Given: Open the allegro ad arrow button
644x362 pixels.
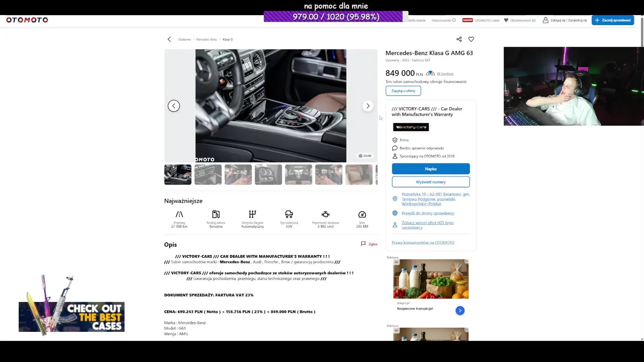Looking at the screenshot, I should point(460,311).
